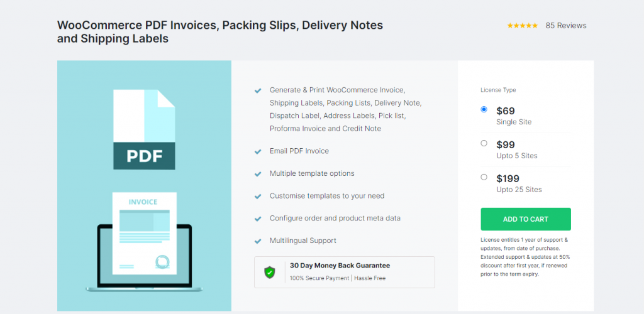Click the Multiple template options text

(x=312, y=173)
